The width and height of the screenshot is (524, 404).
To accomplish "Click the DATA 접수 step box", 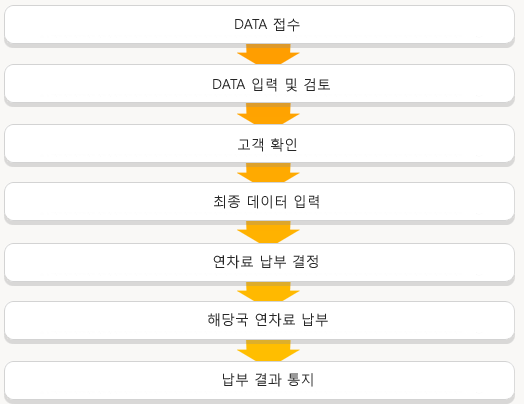I will point(259,24).
